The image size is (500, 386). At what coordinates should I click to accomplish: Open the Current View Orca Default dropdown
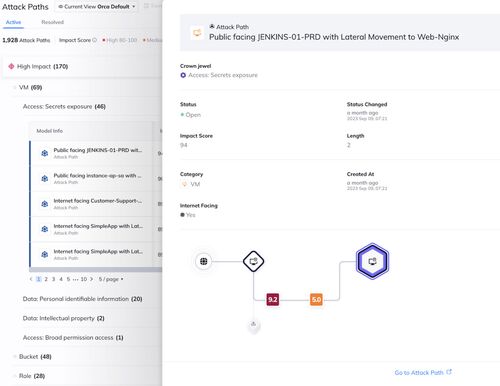click(x=97, y=7)
